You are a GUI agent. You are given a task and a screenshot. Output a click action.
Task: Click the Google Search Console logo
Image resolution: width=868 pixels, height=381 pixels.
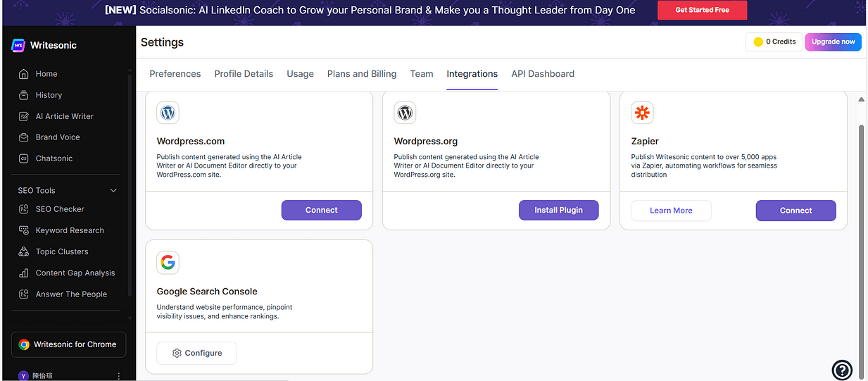168,263
